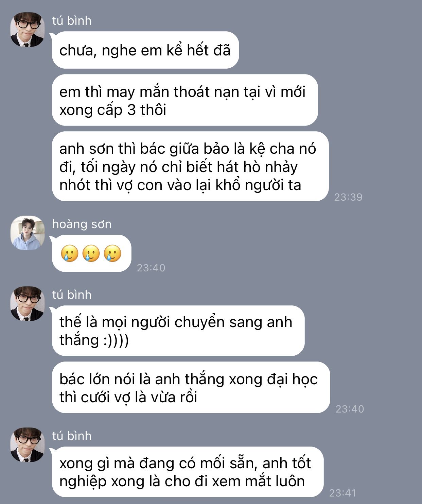Tap the middle crying-smile emoji

[91, 253]
